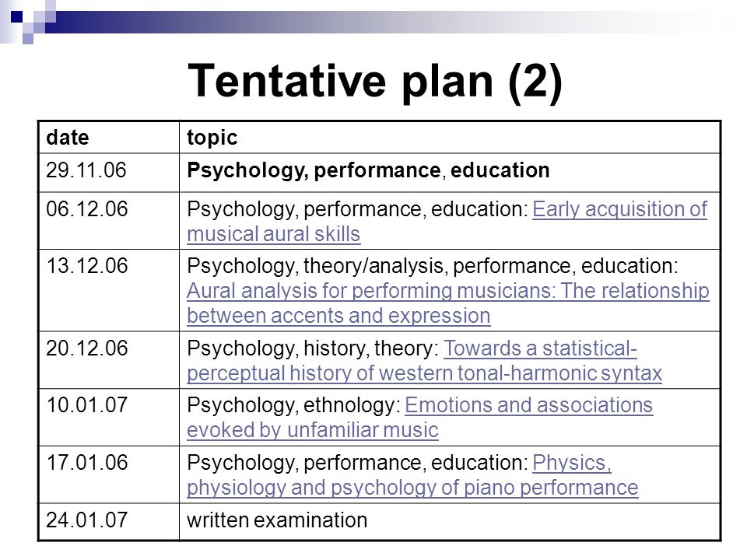Follow the 'physiology and psychology of piano performance' link

tap(412, 488)
